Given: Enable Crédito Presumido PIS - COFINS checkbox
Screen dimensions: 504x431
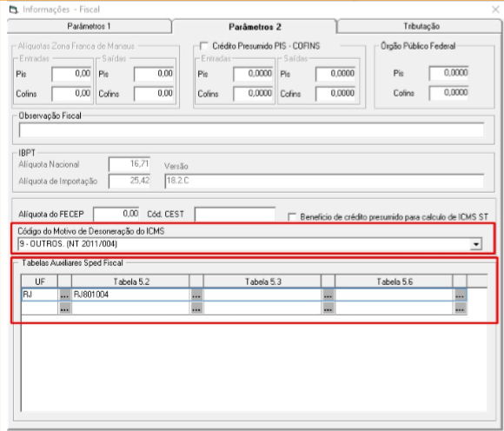Looking at the screenshot, I should tap(204, 46).
